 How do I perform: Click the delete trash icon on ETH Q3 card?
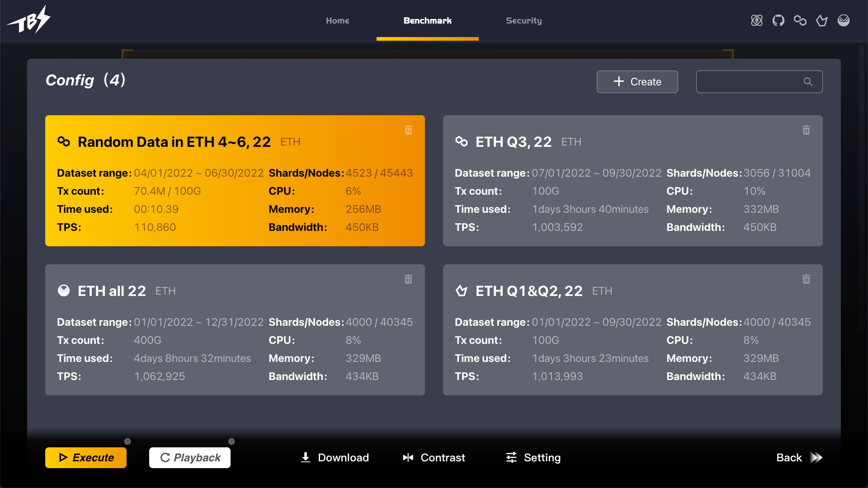806,130
